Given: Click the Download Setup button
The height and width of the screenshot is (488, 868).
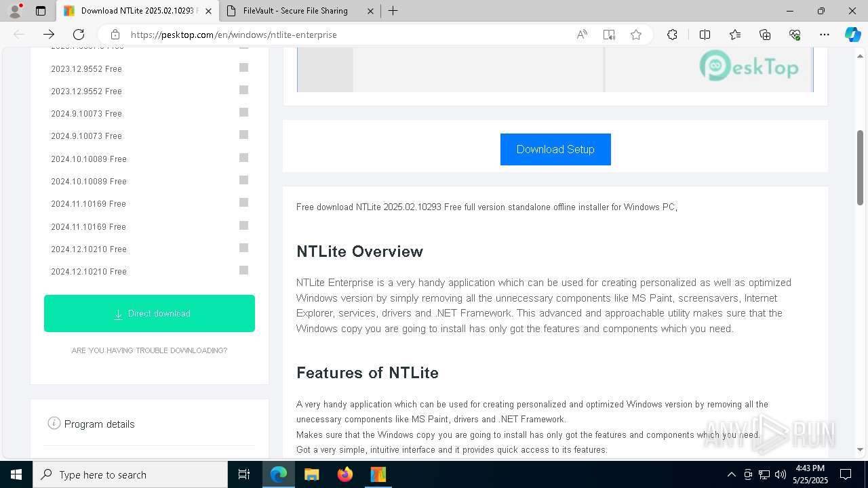Looking at the screenshot, I should coord(555,149).
